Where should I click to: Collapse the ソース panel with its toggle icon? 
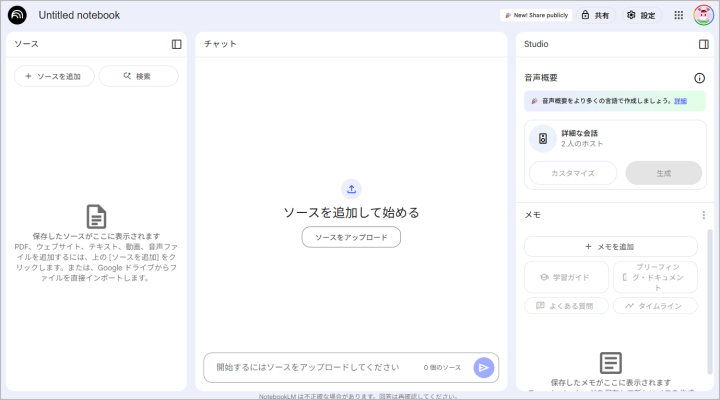[176, 44]
